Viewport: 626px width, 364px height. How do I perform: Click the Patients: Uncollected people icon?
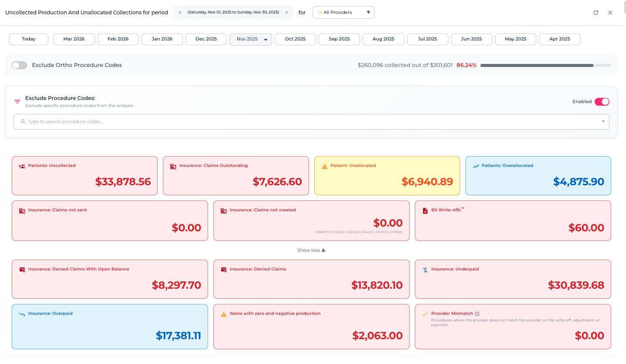click(x=22, y=166)
